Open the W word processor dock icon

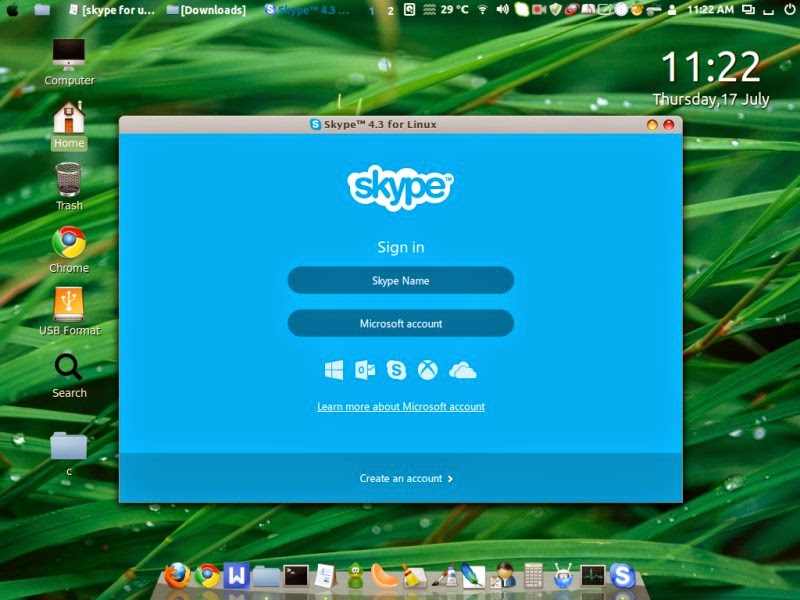pos(236,576)
